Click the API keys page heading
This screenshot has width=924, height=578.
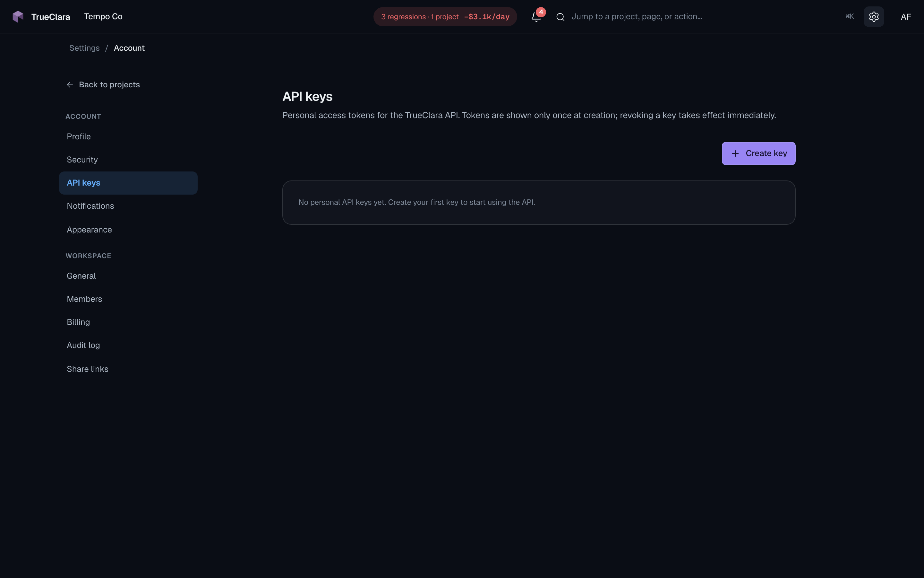pyautogui.click(x=307, y=97)
